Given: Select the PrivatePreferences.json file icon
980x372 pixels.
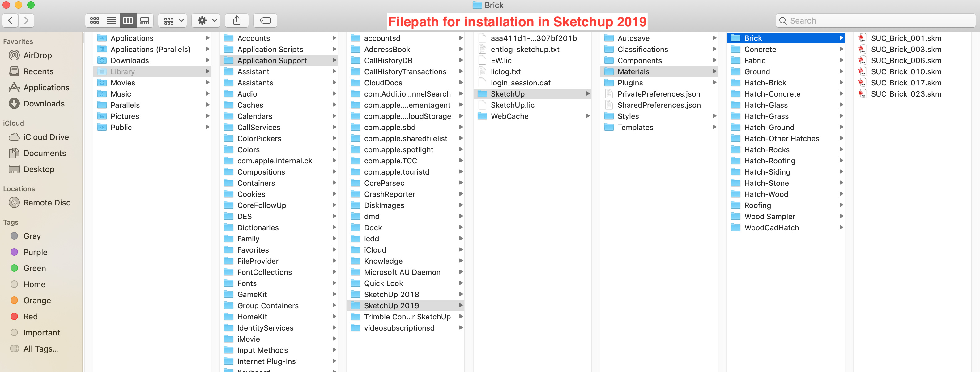Looking at the screenshot, I should pyautogui.click(x=609, y=94).
